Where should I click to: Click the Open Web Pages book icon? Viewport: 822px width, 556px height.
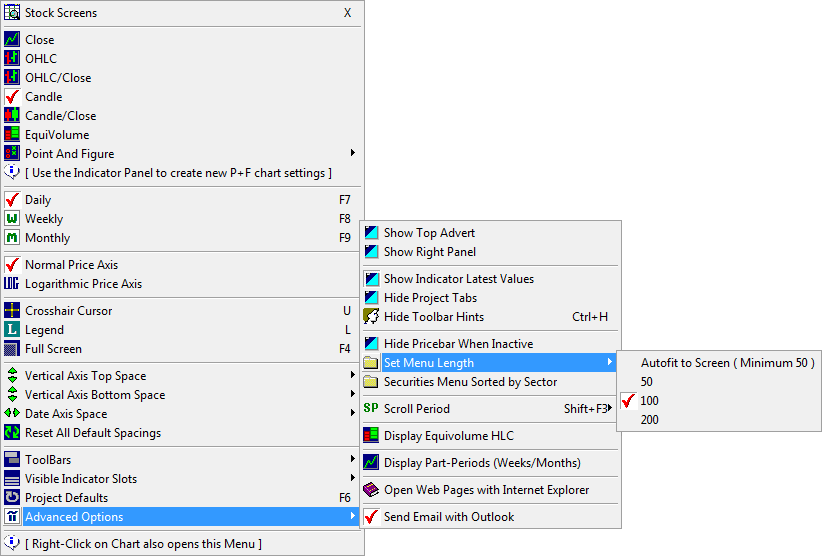point(371,490)
